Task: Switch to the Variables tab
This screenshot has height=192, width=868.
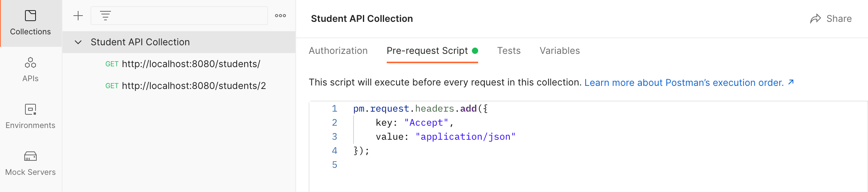Action: pyautogui.click(x=560, y=51)
